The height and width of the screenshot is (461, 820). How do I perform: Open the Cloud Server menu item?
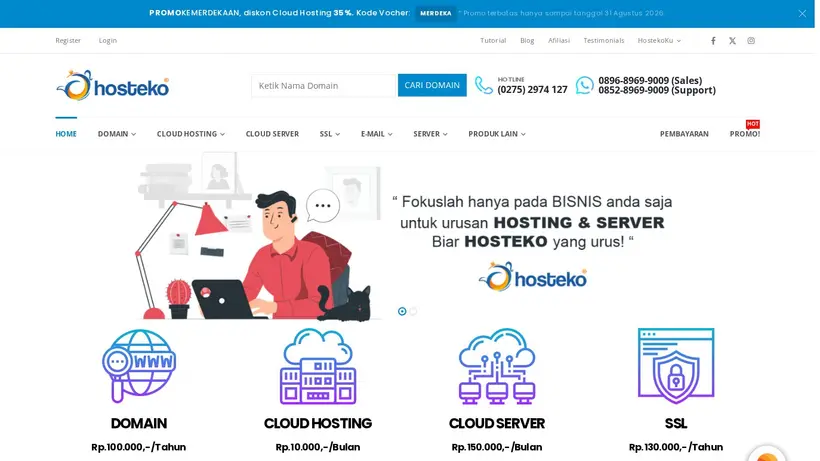(272, 134)
